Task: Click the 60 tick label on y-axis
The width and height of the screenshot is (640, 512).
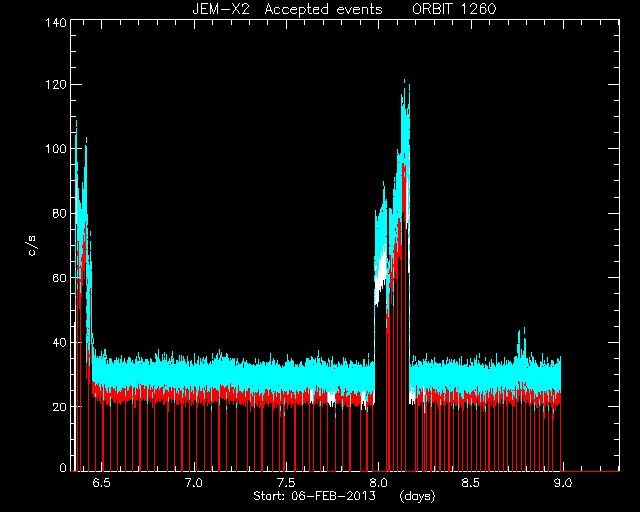Action: [x=59, y=278]
